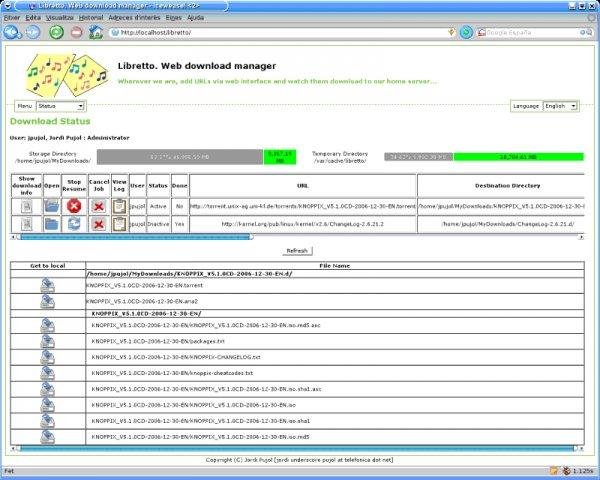Open the browser home page icon
The height and width of the screenshot is (480, 600).
[x=96, y=32]
